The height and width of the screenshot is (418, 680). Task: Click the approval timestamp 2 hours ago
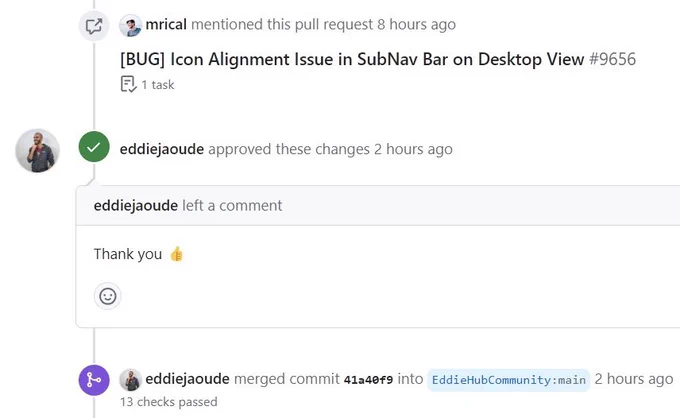point(413,149)
